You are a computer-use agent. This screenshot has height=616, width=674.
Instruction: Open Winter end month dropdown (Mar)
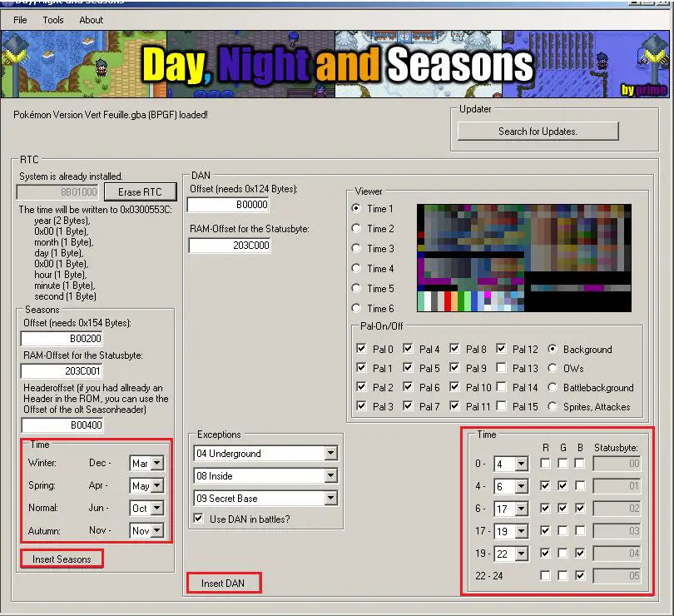pos(157,463)
